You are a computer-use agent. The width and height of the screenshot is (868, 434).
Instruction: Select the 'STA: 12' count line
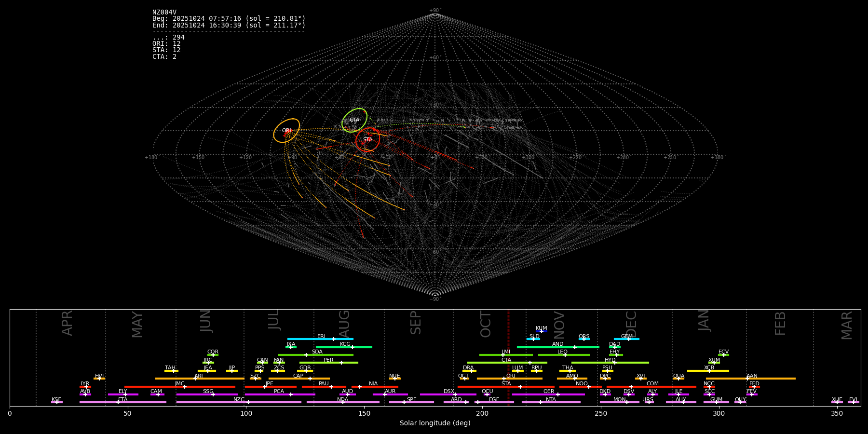tap(166, 50)
